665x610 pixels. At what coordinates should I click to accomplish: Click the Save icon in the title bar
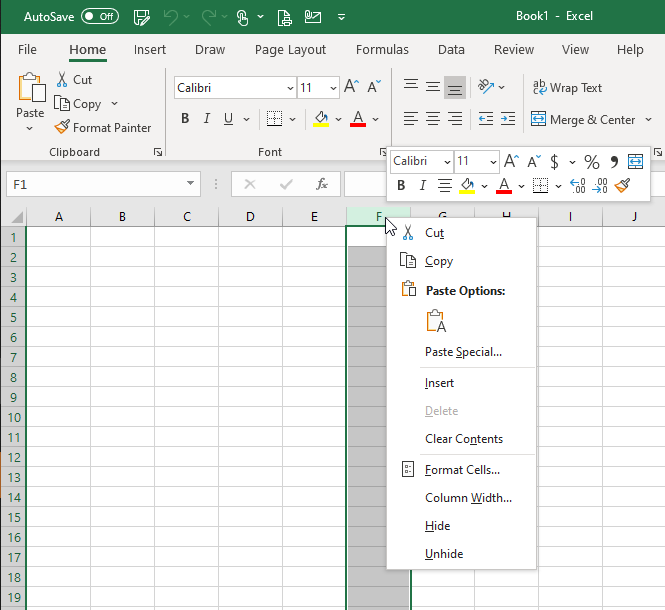[142, 17]
